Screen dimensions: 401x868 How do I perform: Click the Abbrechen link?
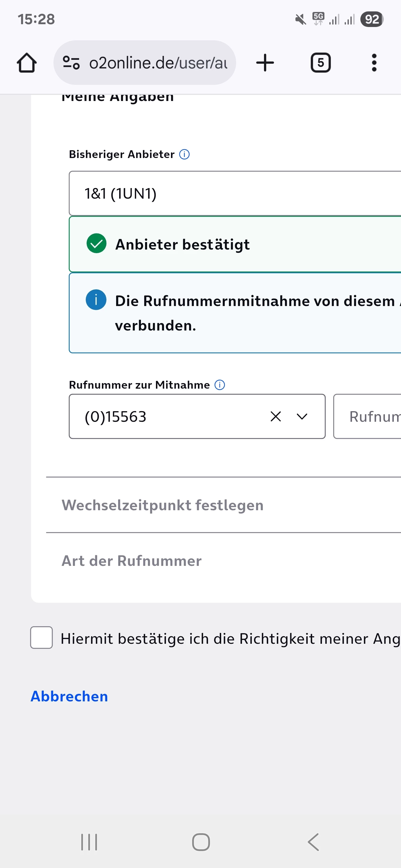tap(69, 697)
